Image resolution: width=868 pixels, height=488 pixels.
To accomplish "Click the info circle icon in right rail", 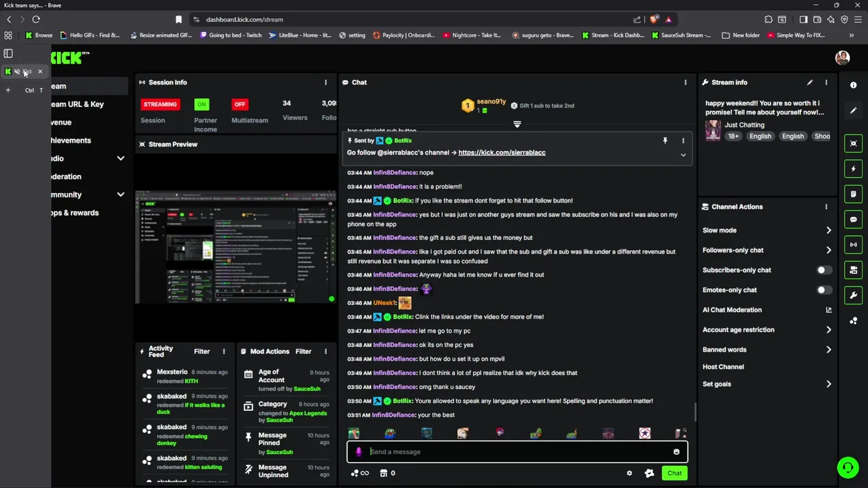I will pyautogui.click(x=853, y=85).
